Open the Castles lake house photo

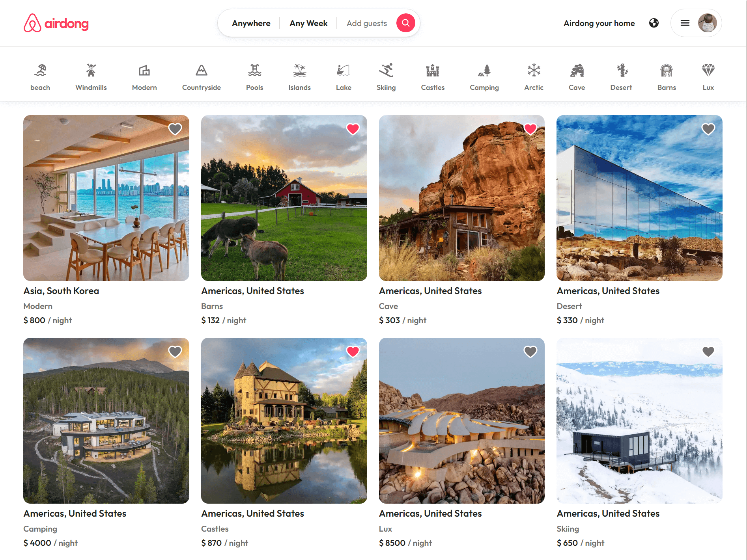click(x=284, y=420)
